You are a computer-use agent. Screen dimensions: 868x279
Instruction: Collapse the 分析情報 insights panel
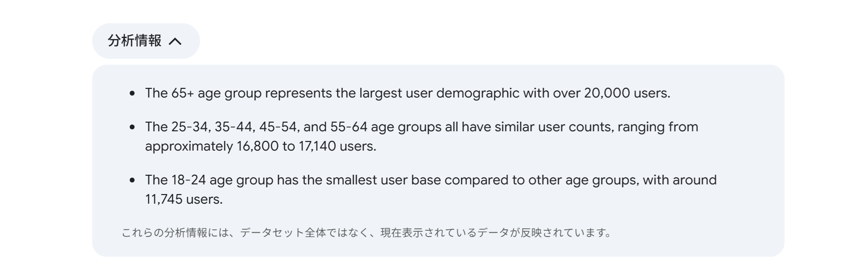coord(146,41)
